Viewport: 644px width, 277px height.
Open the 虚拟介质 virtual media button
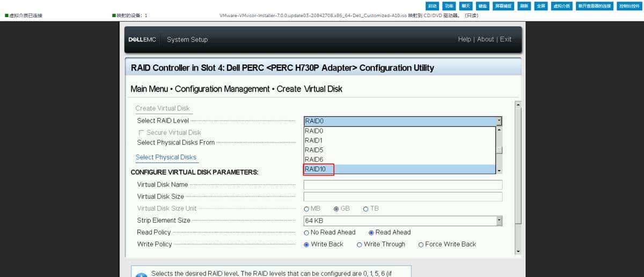562,6
